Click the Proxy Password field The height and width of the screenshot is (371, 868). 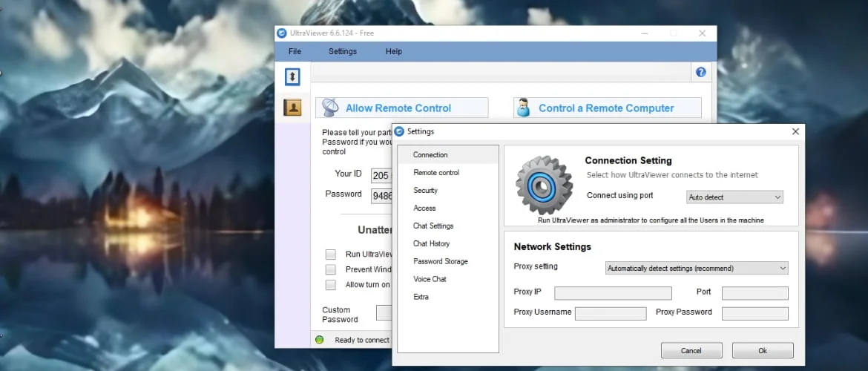tap(755, 313)
